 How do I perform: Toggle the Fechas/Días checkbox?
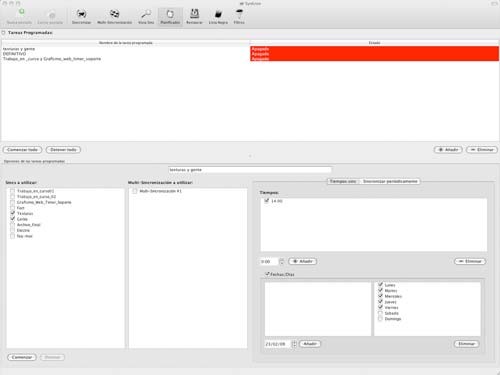[267, 274]
